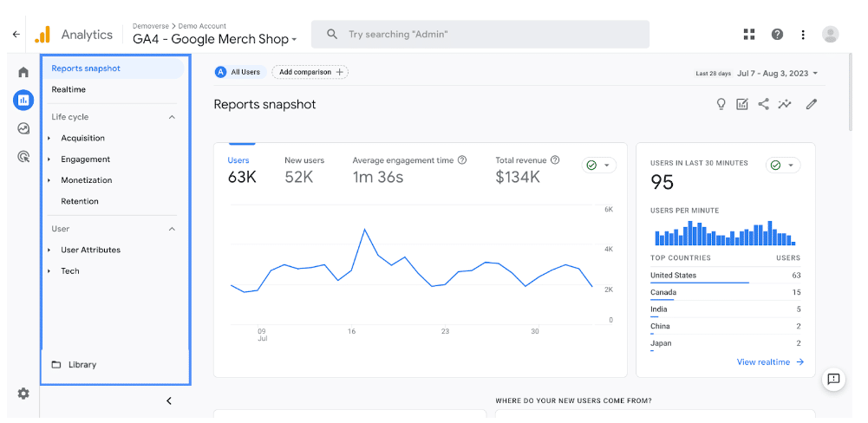Click the Demo Account breadcrumb
The width and height of the screenshot is (868, 423).
202,26
